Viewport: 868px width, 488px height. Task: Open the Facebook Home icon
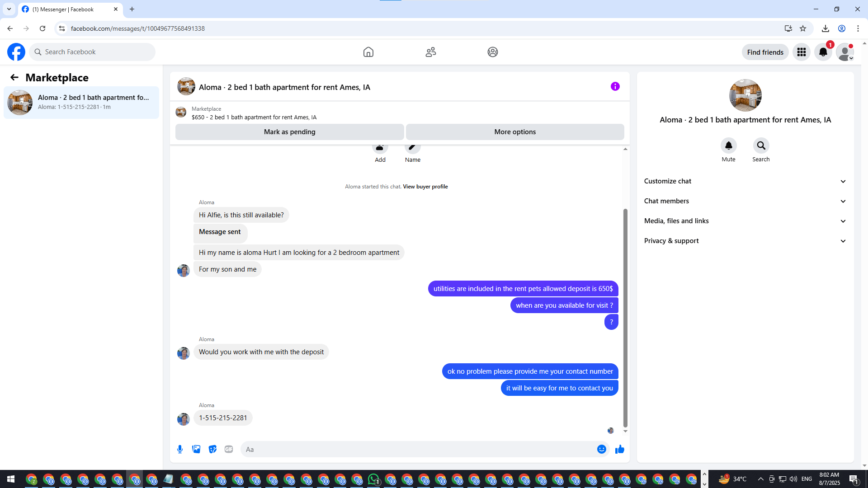pos(368,52)
